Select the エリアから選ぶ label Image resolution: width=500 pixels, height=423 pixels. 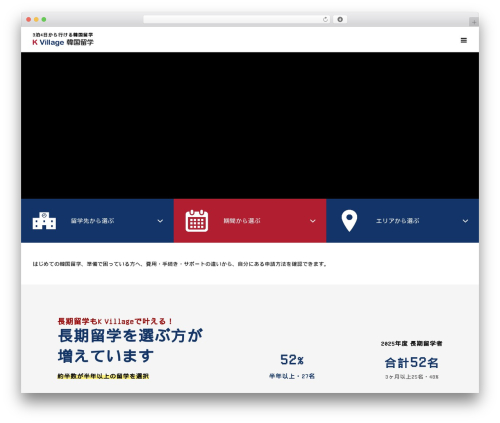pyautogui.click(x=398, y=221)
